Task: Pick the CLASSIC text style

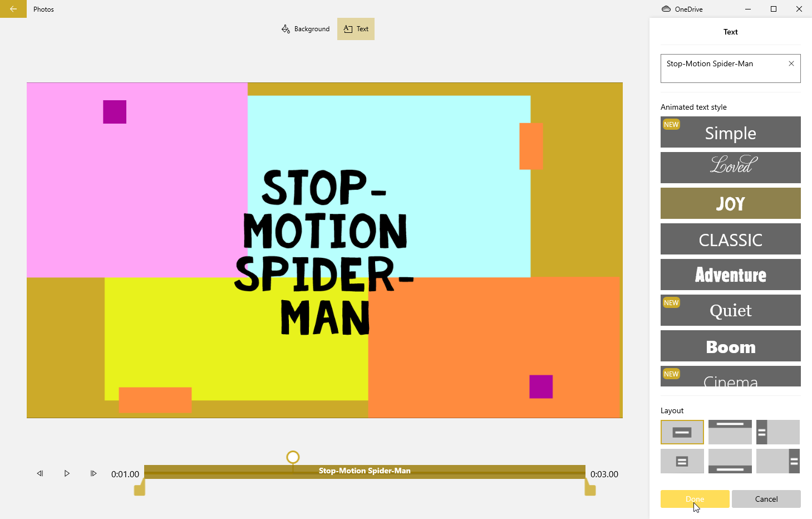Action: 731,239
